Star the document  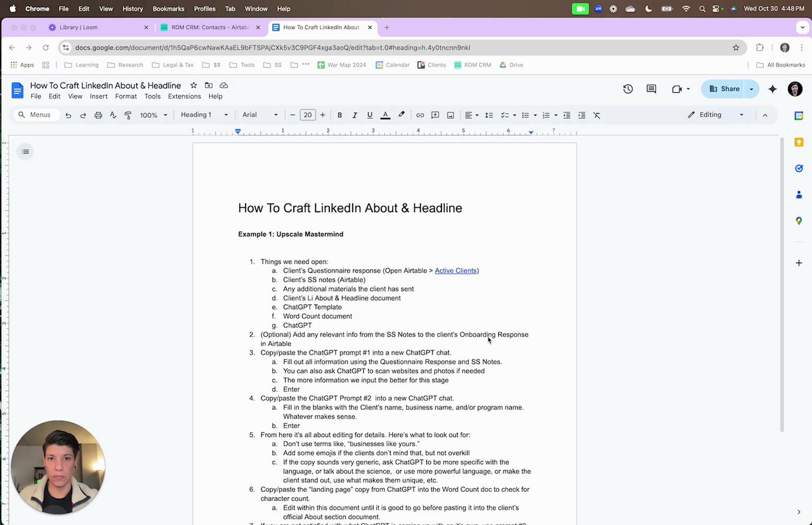click(193, 86)
